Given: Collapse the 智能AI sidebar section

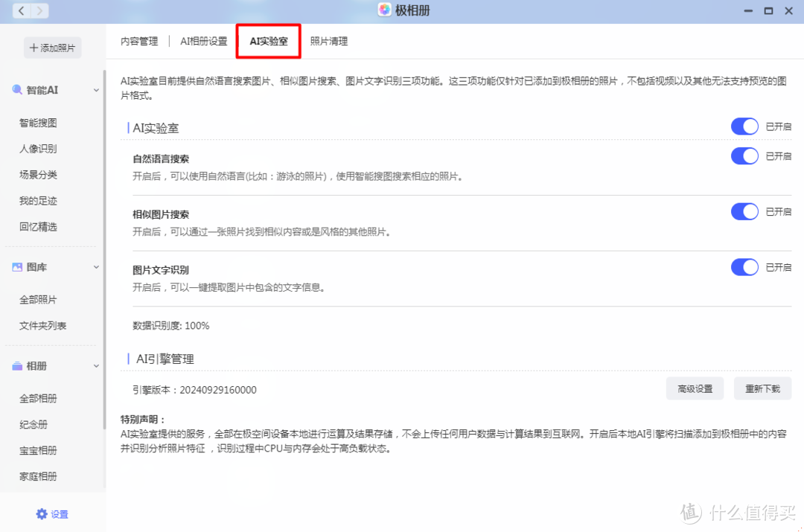Looking at the screenshot, I should (x=96, y=89).
